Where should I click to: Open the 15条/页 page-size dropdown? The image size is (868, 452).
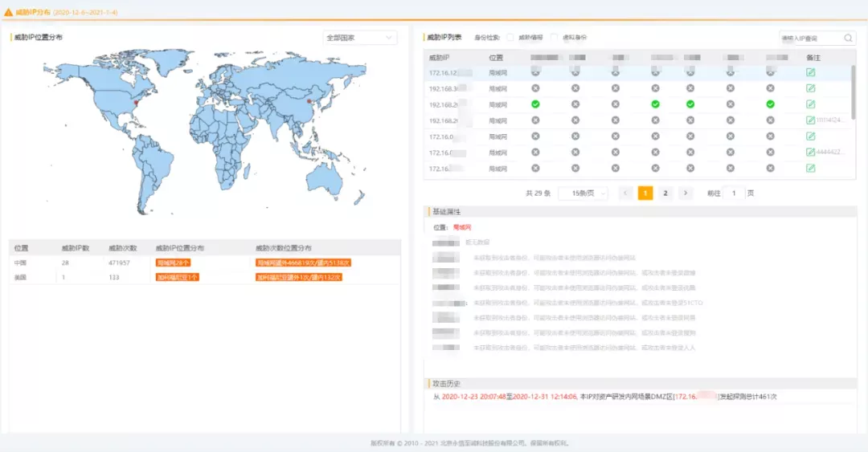583,193
